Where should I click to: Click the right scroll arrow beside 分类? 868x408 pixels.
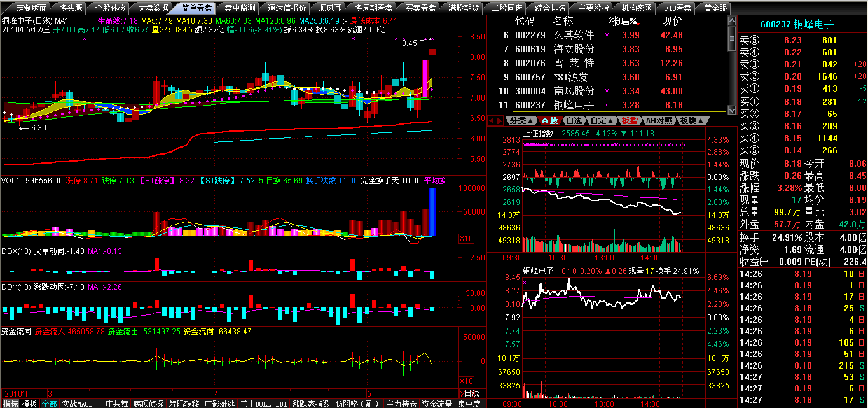(x=500, y=120)
